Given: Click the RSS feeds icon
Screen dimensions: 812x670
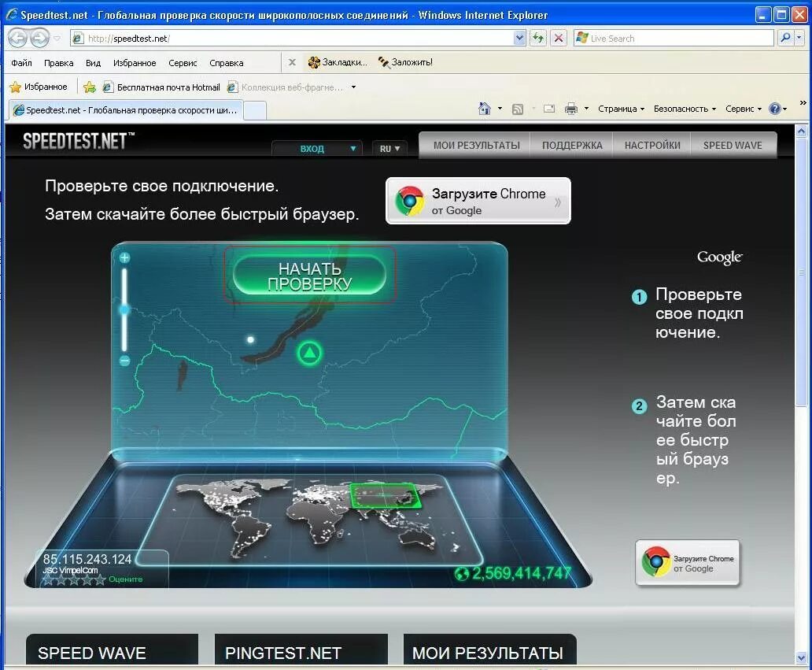Looking at the screenshot, I should coord(518,109).
